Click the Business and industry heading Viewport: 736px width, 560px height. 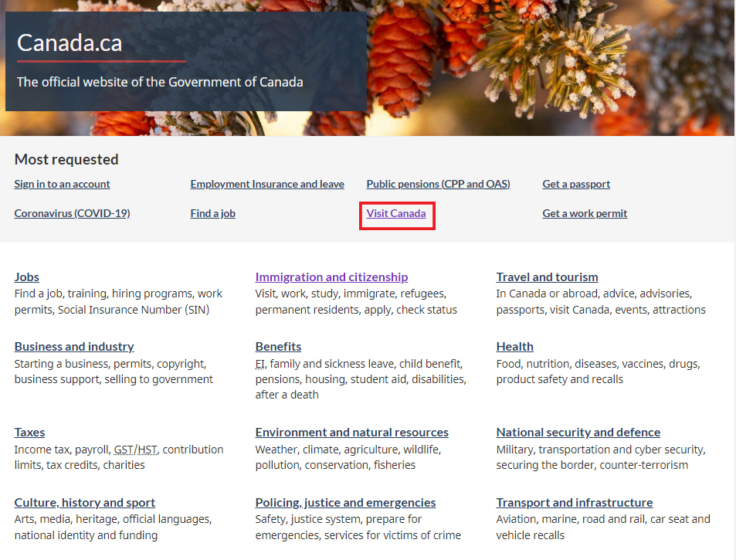[74, 346]
